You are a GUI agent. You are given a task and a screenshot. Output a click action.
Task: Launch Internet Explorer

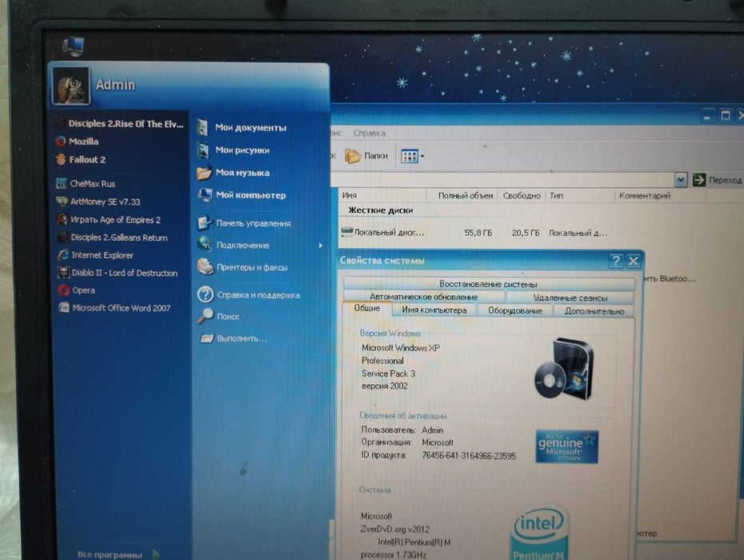coord(96,255)
